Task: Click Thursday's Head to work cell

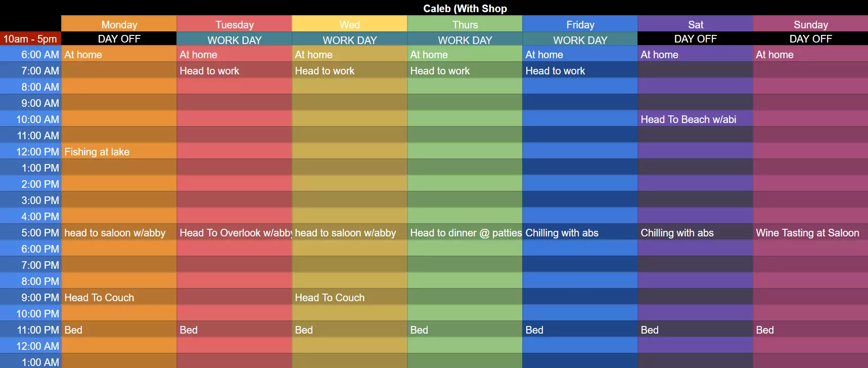Action: (465, 71)
